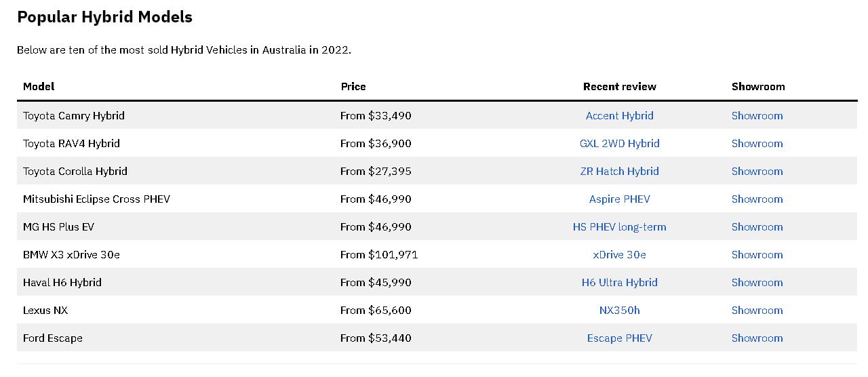This screenshot has width=868, height=377.
Task: Click the HS PHEV long-term review link
Action: (x=619, y=226)
